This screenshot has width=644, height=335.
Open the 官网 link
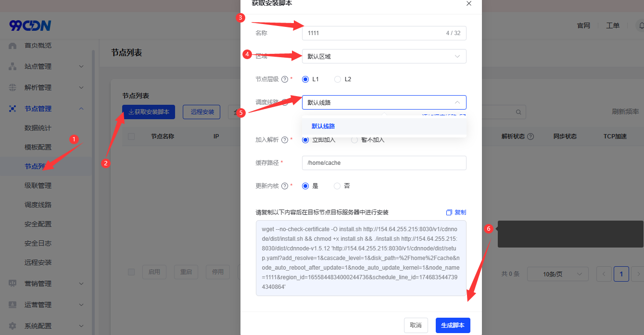583,25
